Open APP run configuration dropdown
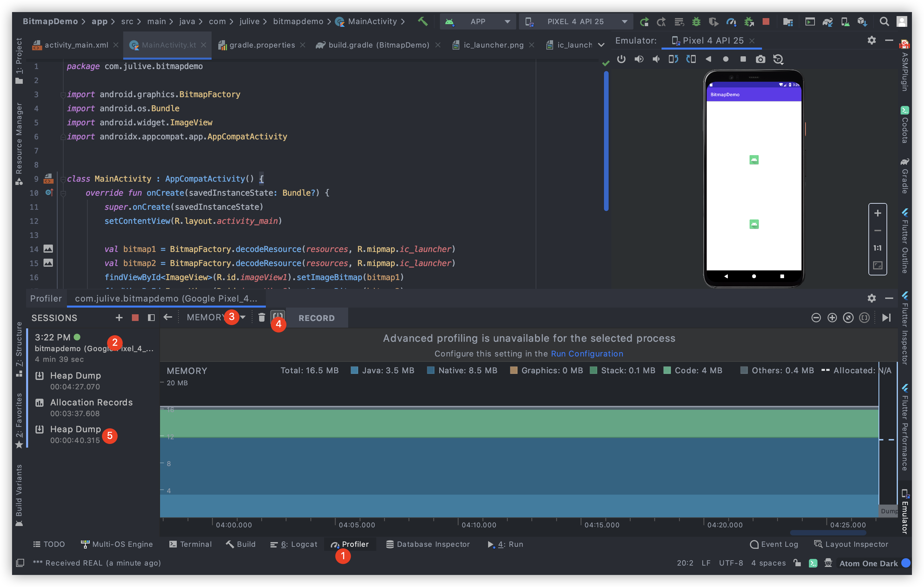The image size is (924, 587). pyautogui.click(x=478, y=21)
